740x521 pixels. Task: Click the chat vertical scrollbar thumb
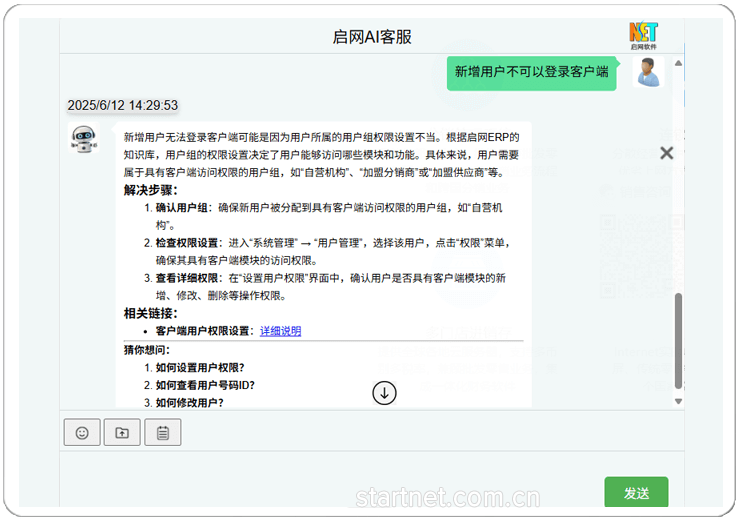point(678,341)
